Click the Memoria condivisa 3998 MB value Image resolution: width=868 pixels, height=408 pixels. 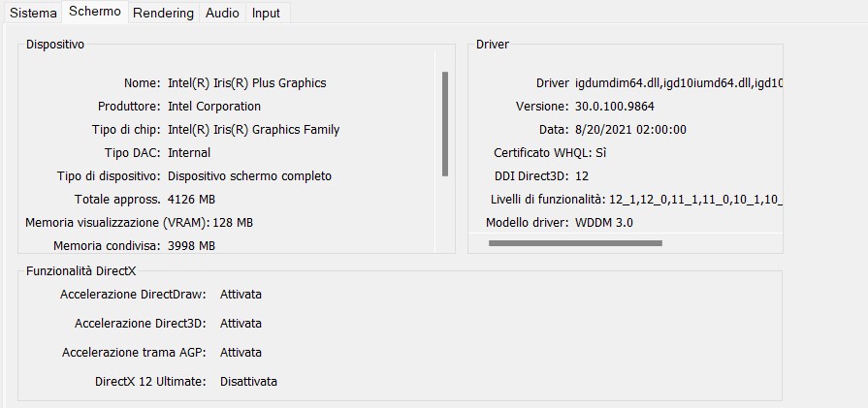(191, 246)
